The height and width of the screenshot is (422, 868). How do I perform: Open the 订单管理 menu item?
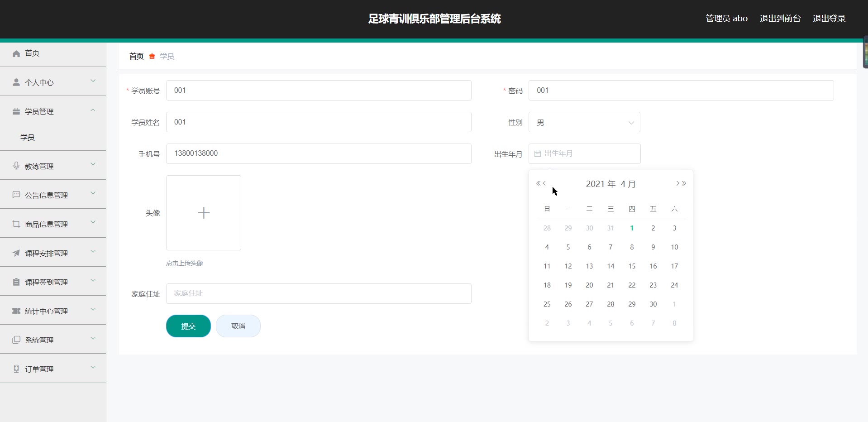click(53, 369)
